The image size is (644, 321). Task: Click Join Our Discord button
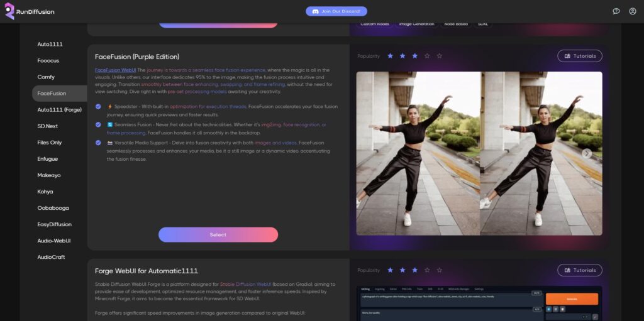coord(336,11)
